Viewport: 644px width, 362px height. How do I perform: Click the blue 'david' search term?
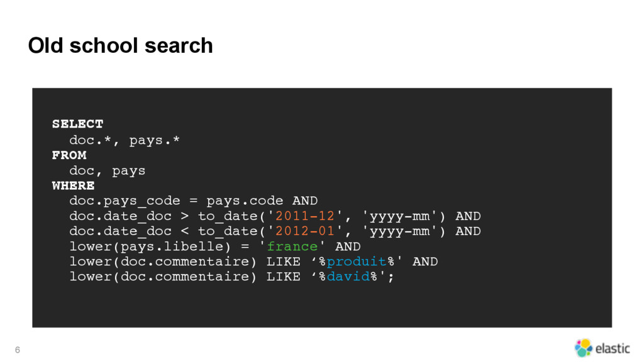(348, 277)
